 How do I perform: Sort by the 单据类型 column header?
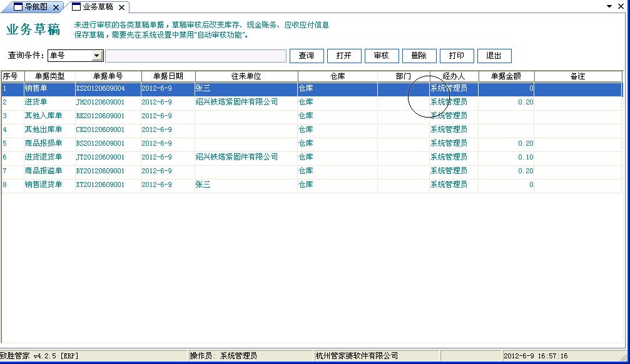click(49, 76)
